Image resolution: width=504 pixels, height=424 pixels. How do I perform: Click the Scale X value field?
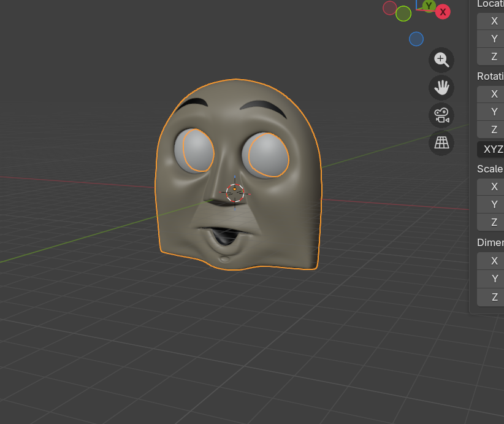tap(491, 187)
